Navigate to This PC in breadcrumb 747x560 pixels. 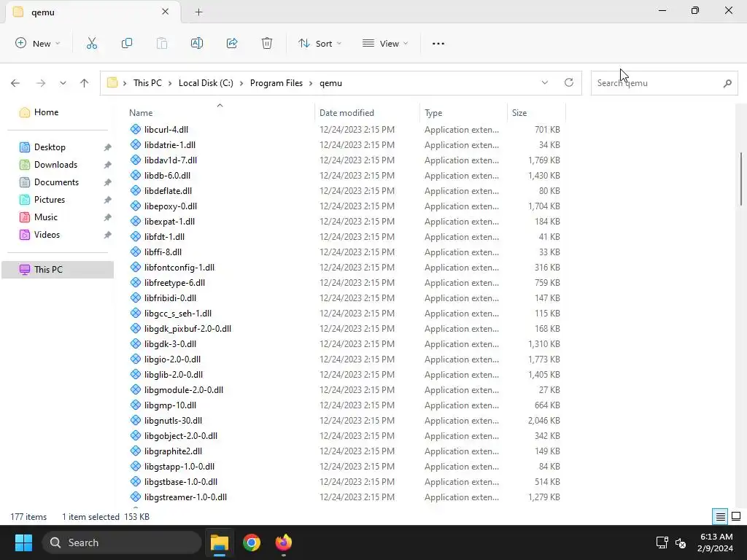[x=147, y=83]
